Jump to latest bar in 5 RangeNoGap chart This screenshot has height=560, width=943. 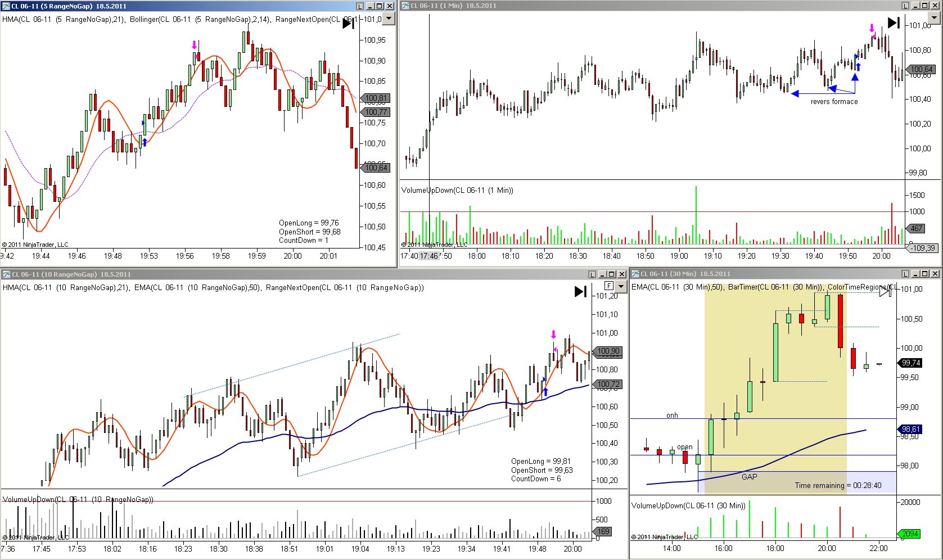[x=348, y=23]
